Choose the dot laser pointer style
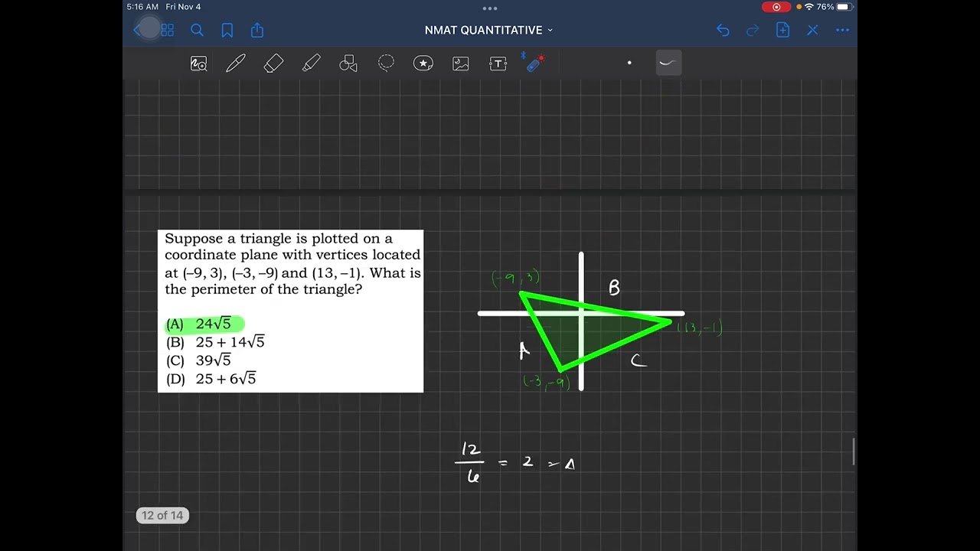The image size is (980, 551). pyautogui.click(x=629, y=63)
